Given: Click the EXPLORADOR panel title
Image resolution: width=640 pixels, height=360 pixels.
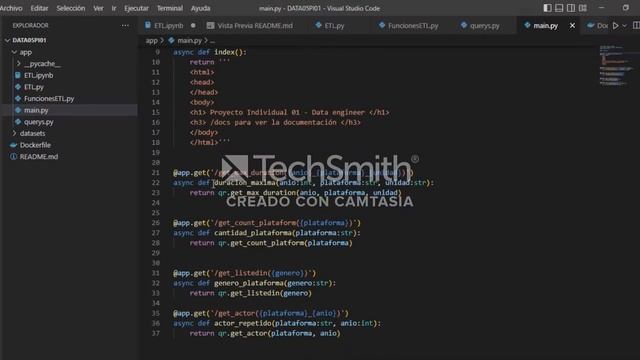Looking at the screenshot, I should (x=30, y=25).
